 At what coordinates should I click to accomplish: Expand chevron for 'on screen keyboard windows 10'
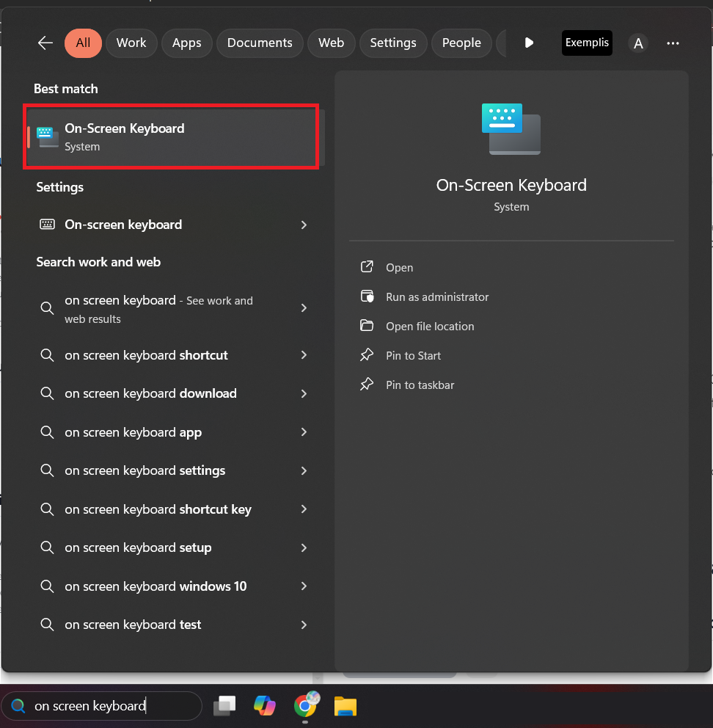pos(304,586)
